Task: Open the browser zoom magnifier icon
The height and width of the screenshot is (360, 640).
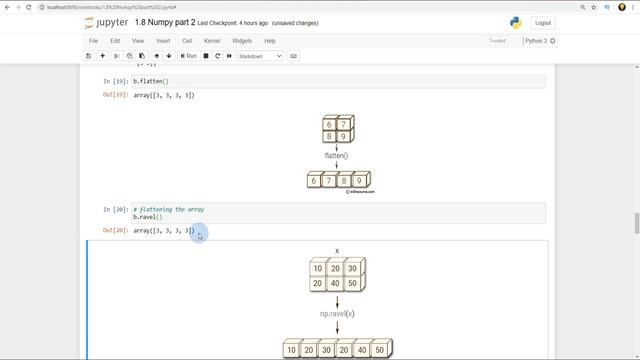Action: [x=583, y=7]
